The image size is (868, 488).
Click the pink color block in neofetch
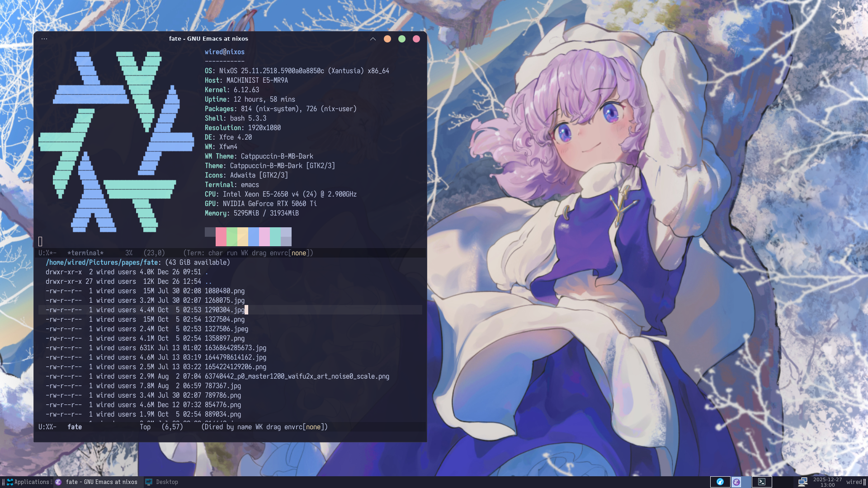[x=221, y=236]
